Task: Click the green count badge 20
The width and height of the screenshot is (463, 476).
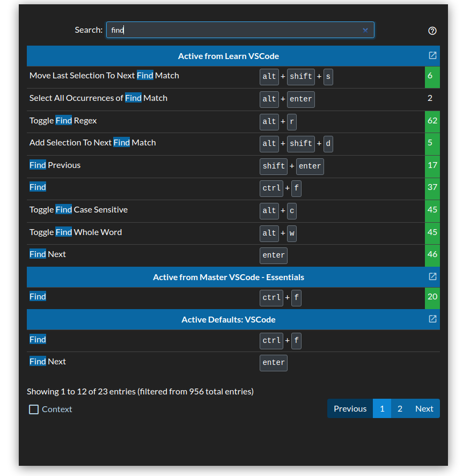Action: click(x=432, y=298)
